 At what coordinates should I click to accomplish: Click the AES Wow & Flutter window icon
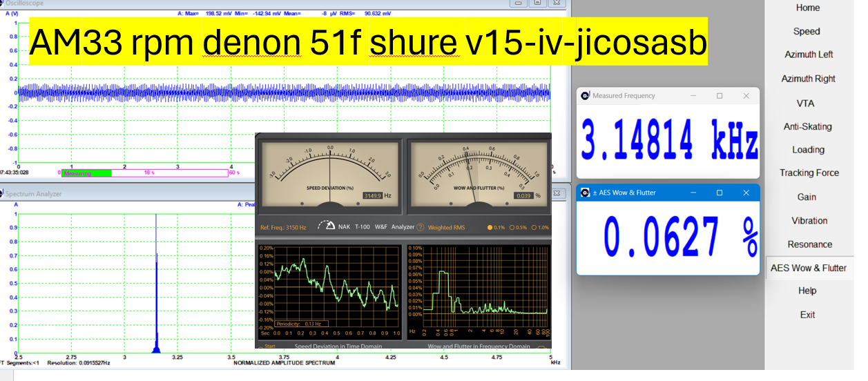click(x=585, y=192)
